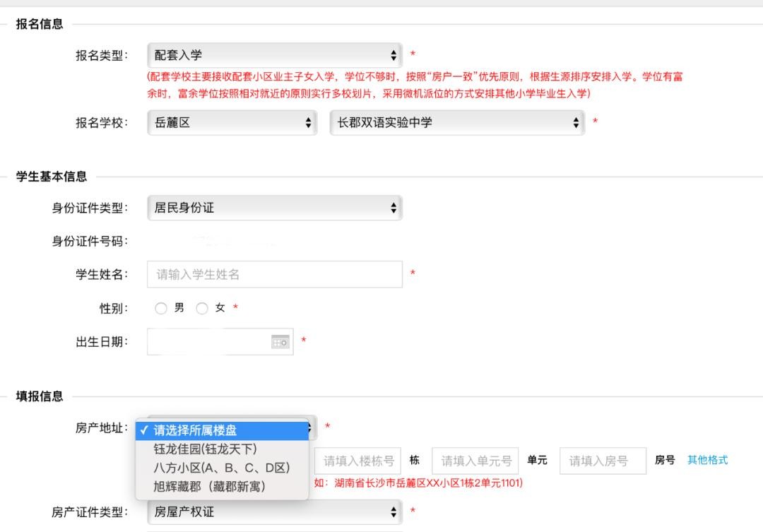Select the 女 radio button
Viewport: 763px width, 532px height.
click(x=202, y=308)
